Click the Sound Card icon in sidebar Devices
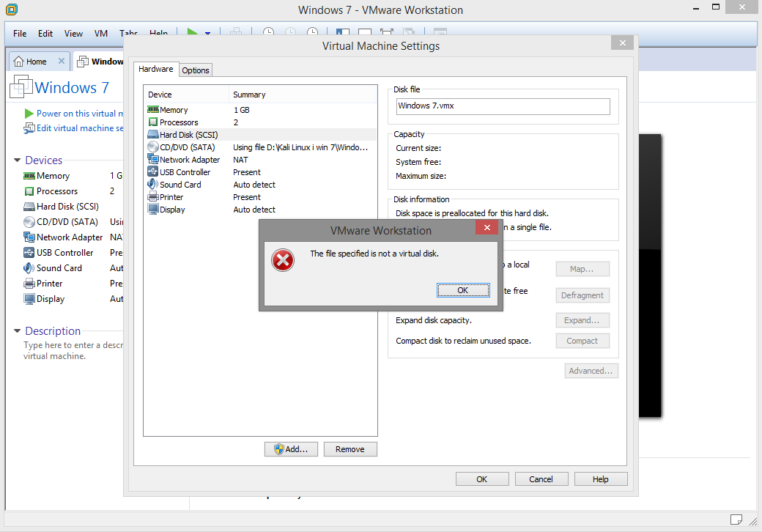762x532 pixels. tap(29, 268)
